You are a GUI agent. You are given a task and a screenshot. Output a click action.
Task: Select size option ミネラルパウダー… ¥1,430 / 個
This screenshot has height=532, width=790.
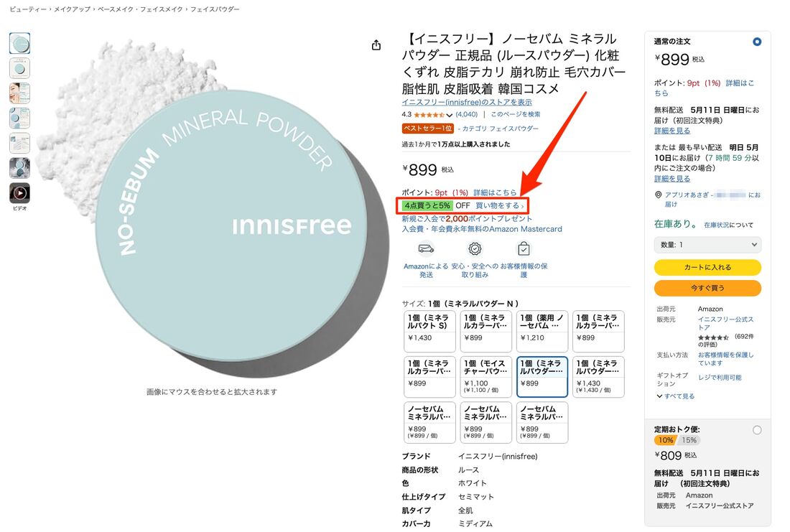[598, 377]
